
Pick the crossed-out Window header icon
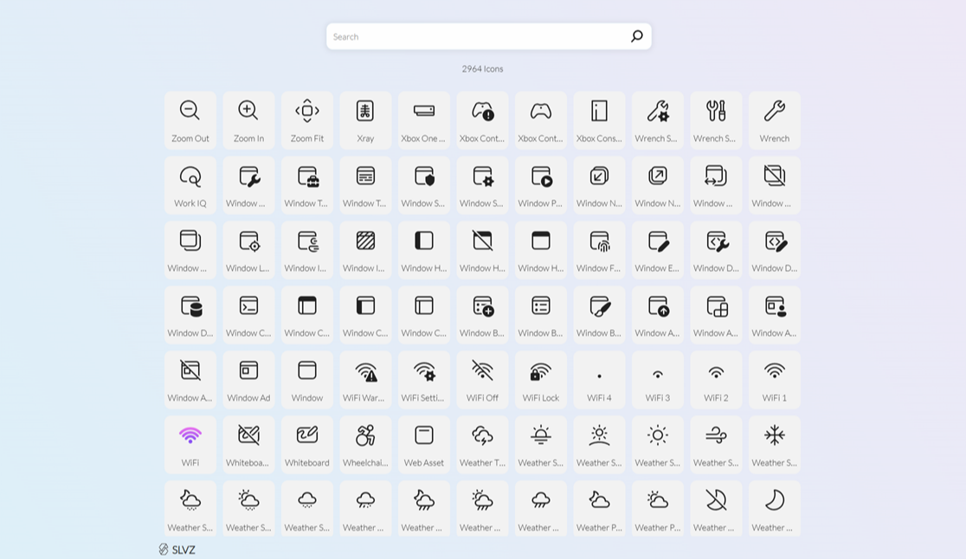tap(482, 250)
